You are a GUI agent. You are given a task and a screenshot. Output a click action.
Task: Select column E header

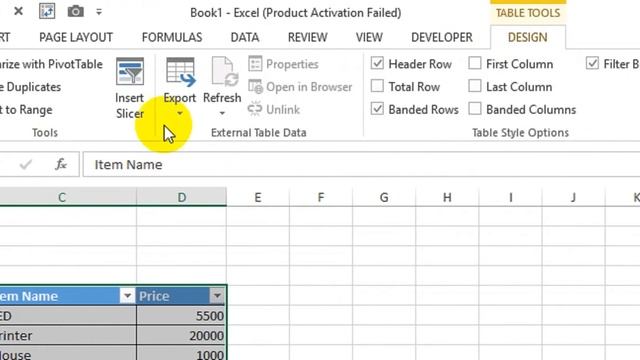click(x=258, y=197)
